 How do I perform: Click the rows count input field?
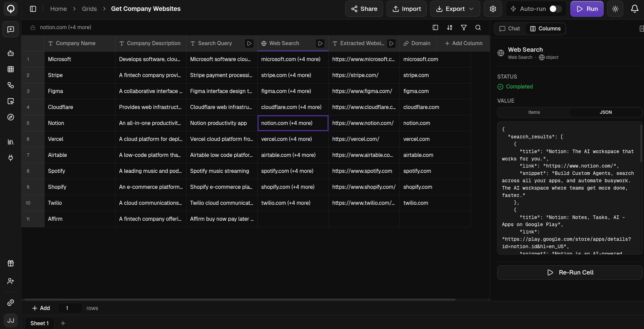pos(70,308)
